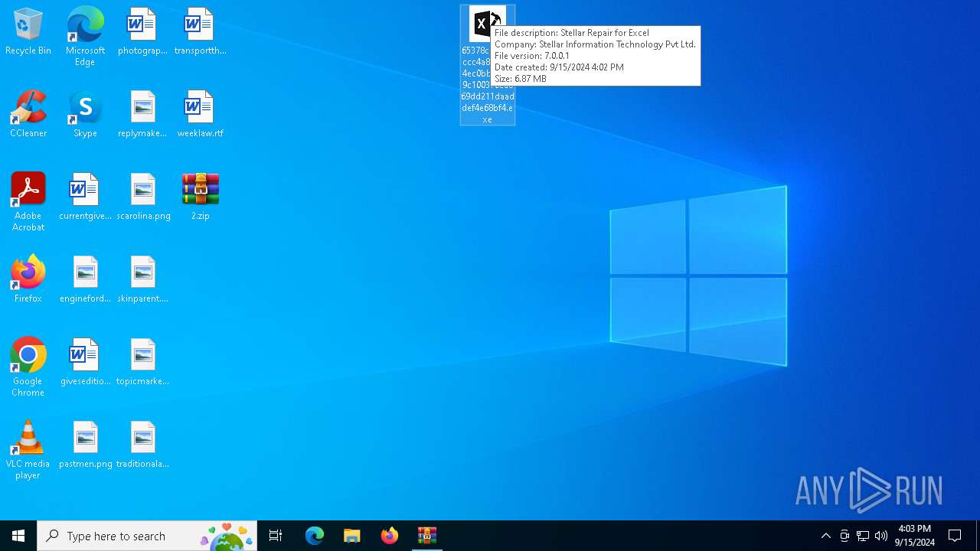
Task: Show hidden system tray icons
Action: pyautogui.click(x=825, y=536)
